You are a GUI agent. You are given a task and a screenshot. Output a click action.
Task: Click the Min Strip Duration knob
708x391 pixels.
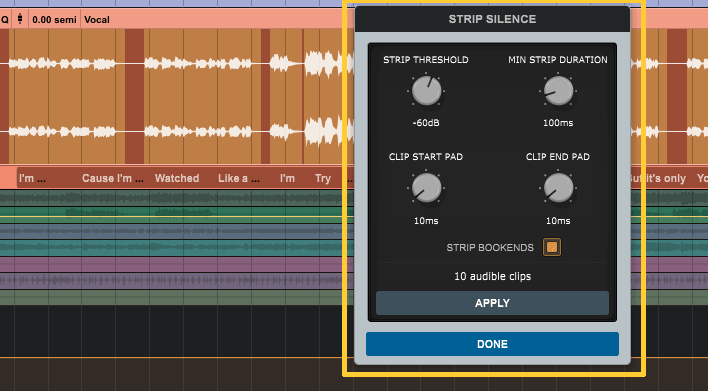pos(558,91)
